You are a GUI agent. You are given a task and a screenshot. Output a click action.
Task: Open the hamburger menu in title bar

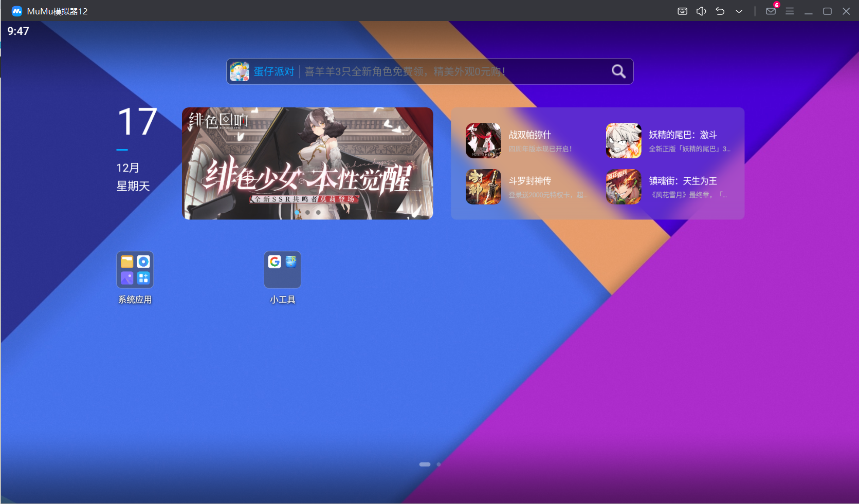[x=790, y=11]
